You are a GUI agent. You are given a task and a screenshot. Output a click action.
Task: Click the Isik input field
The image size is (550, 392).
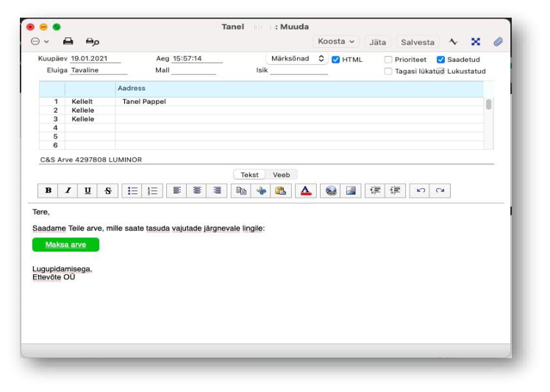coord(299,70)
